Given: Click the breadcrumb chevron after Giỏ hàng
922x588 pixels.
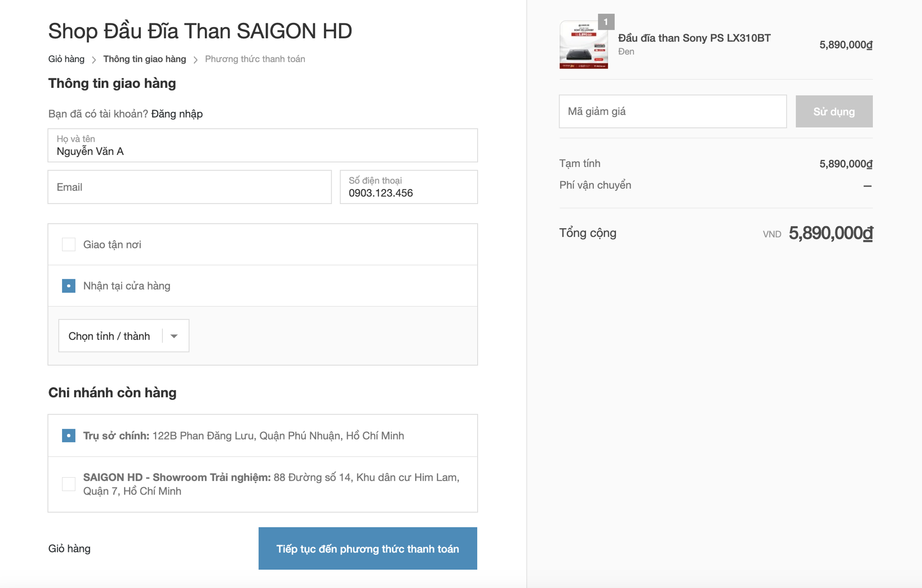Looking at the screenshot, I should tap(94, 60).
